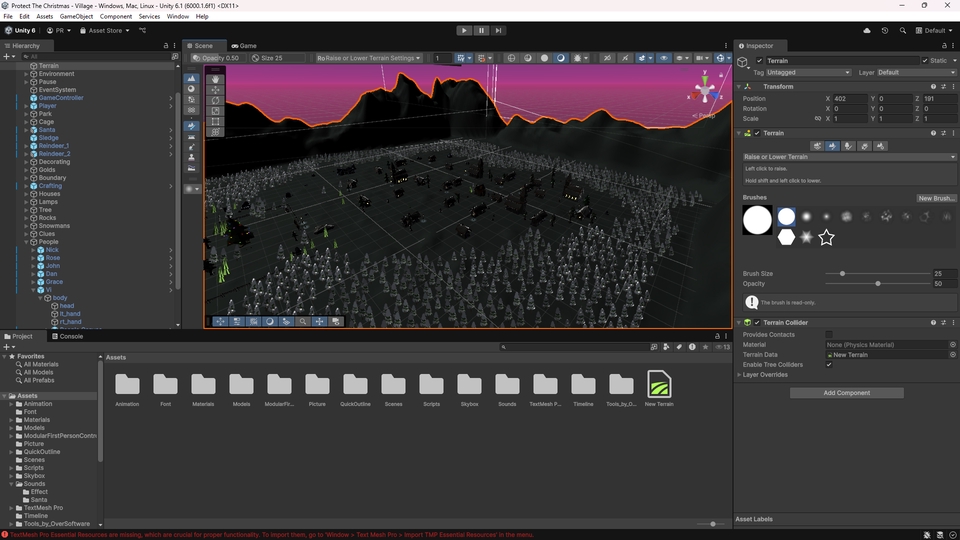Screen dimensions: 960x540
Task: Toggle the Static checkbox
Action: pos(925,61)
